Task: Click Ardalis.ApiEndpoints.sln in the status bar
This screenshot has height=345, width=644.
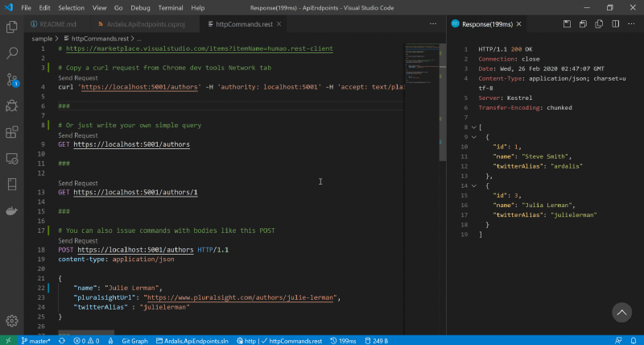Action: click(192, 340)
